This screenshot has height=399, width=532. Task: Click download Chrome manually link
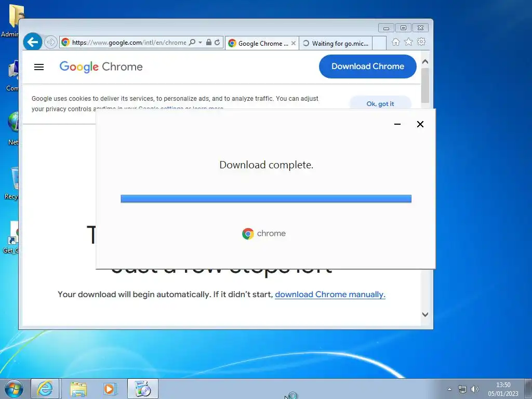point(330,294)
